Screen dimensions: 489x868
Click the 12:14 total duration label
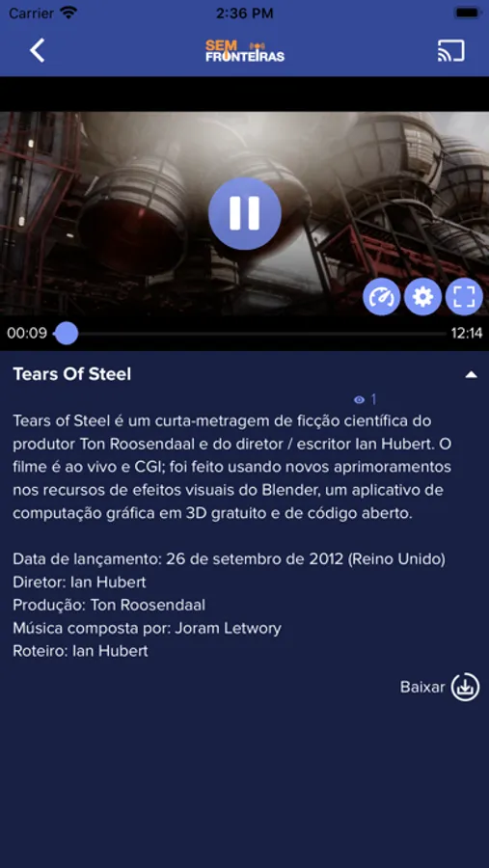coord(466,334)
